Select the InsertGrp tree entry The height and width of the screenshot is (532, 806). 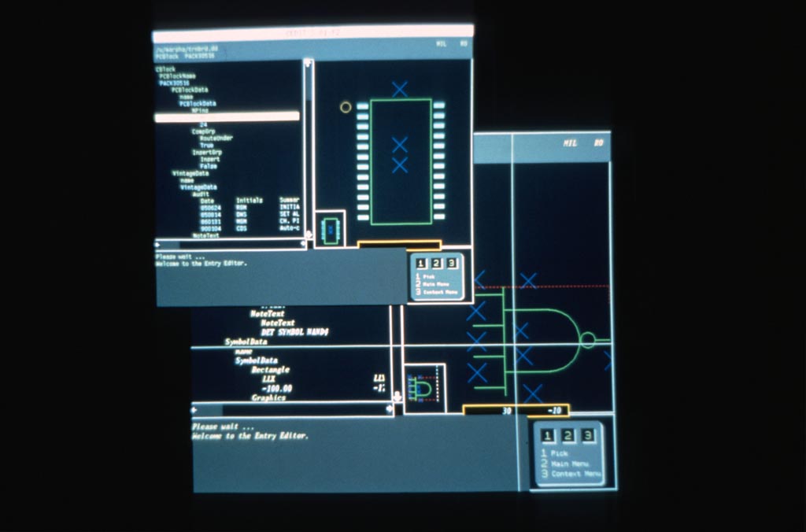(206, 152)
